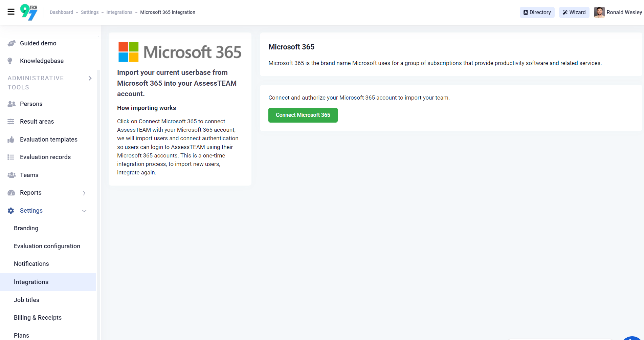Screen dimensions: 644x340
Task: Expand the Reports submenu chevron
Action: coord(84,193)
